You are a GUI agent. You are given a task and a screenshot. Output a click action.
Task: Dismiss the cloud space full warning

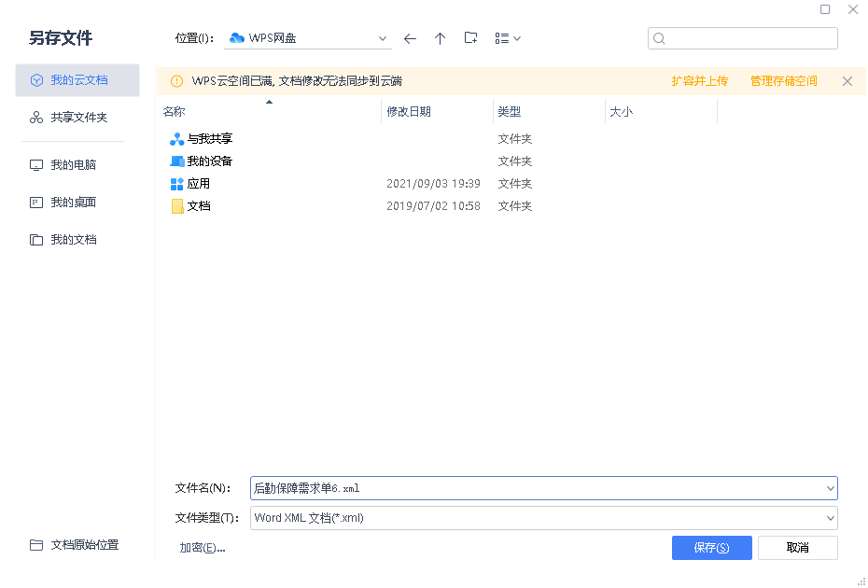tap(847, 81)
